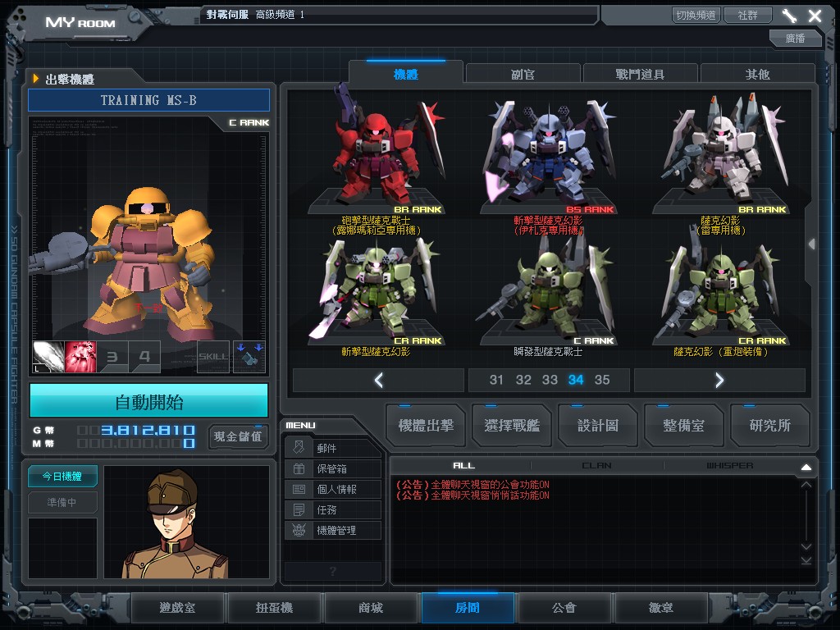This screenshot has width=840, height=630.
Task: Open the 設計圖 button
Action: [x=598, y=426]
